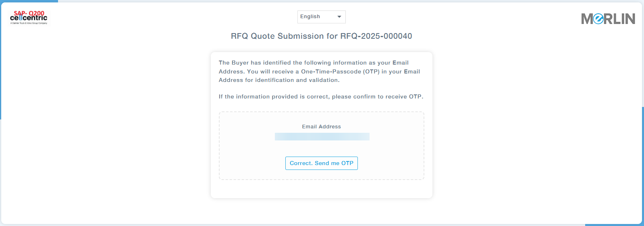This screenshot has height=226, width=644.
Task: Click the 'RFQ Quote Submission' page heading
Action: [x=284, y=36]
